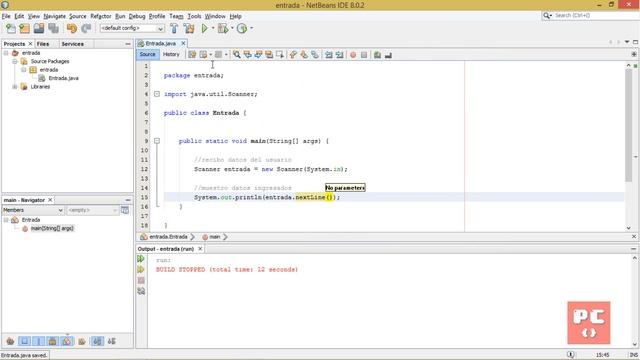Viewport: 640px width, 360px height.
Task: Switch to the Files tab
Action: click(x=43, y=44)
